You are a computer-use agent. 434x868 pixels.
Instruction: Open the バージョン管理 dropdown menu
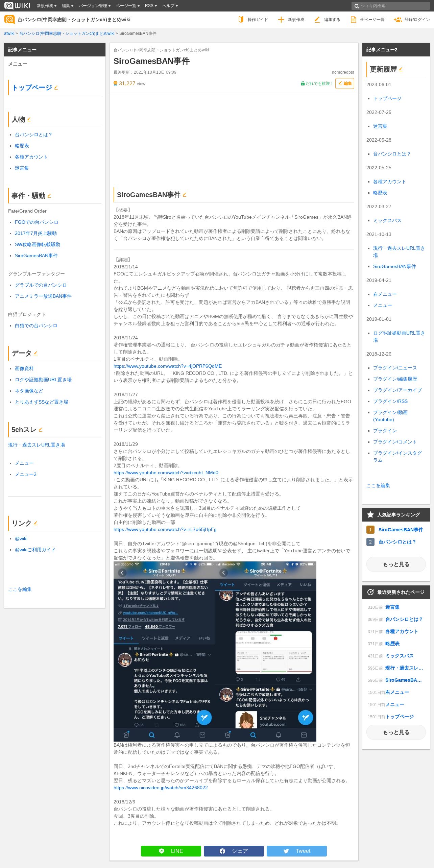coord(95,6)
